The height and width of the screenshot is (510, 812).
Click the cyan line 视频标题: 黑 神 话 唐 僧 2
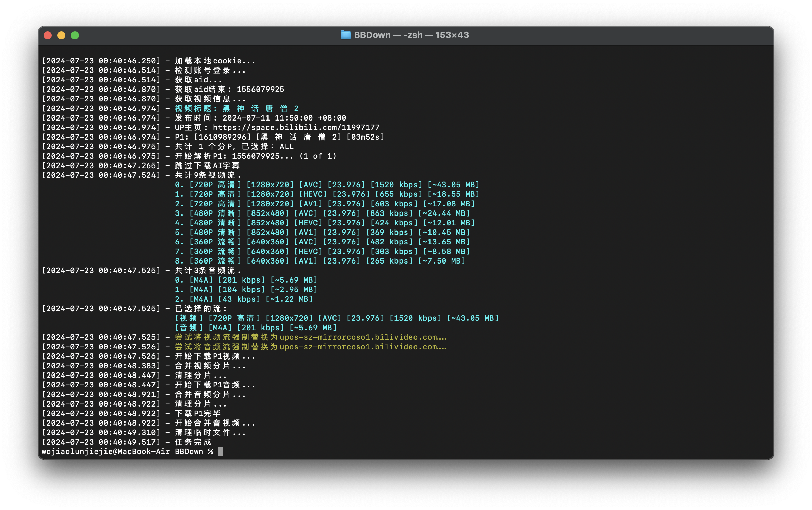pos(237,108)
